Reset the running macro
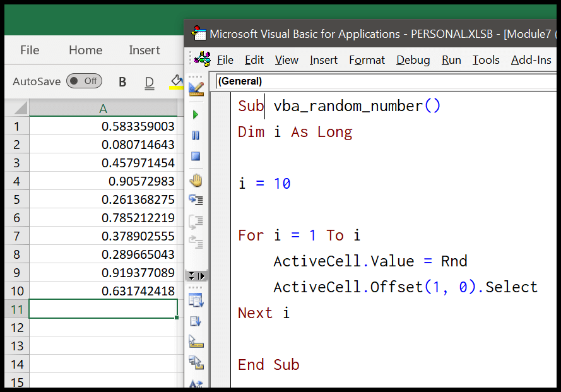The image size is (561, 392). (196, 157)
